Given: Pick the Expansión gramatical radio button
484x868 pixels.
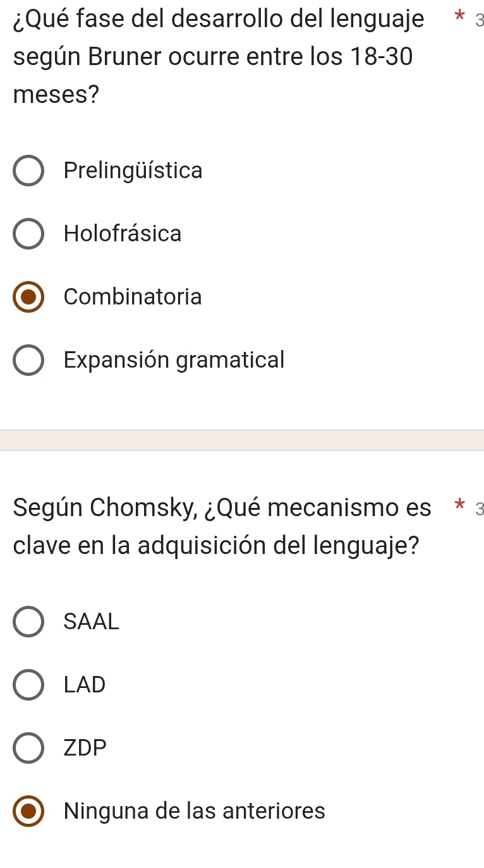Looking at the screenshot, I should (x=29, y=360).
